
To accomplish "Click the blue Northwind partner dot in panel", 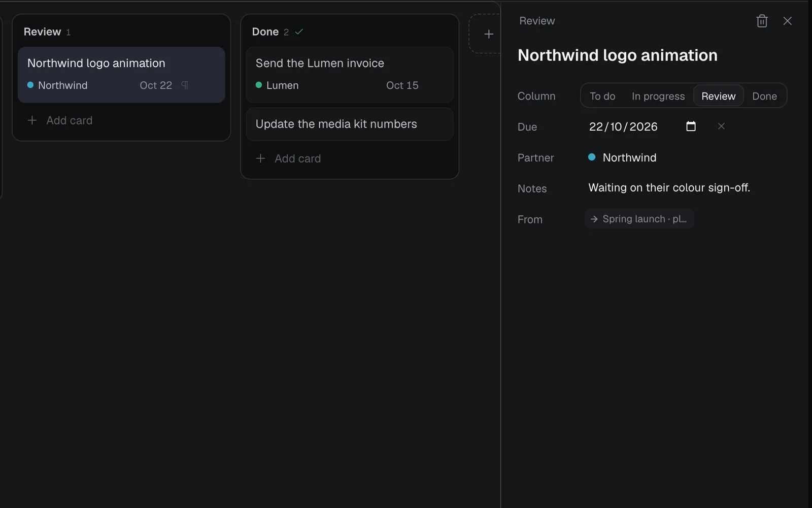I will coord(592,157).
